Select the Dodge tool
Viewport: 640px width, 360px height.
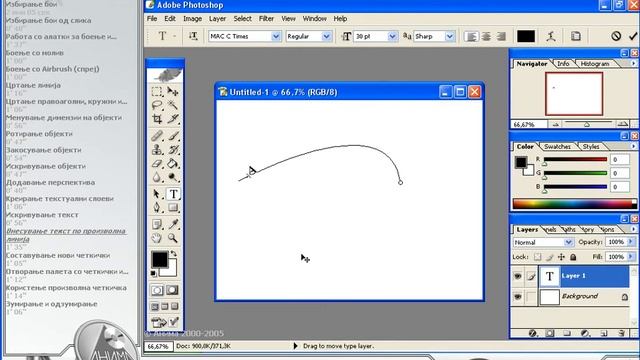(x=173, y=177)
